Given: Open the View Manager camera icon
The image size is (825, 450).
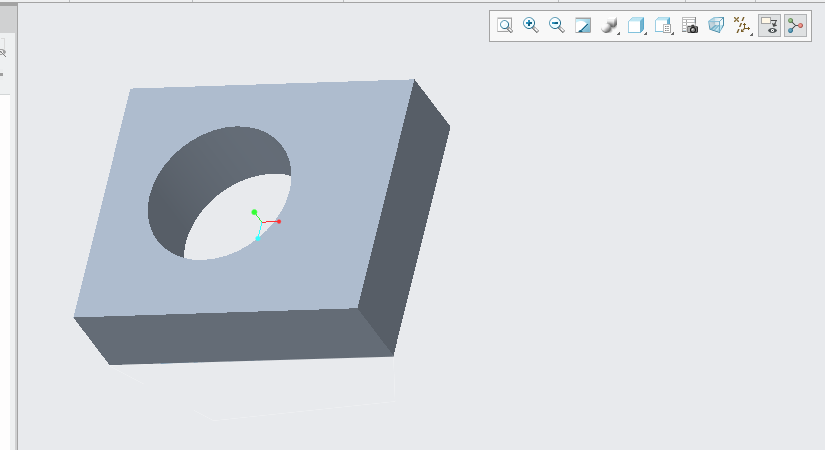Looking at the screenshot, I should point(690,26).
